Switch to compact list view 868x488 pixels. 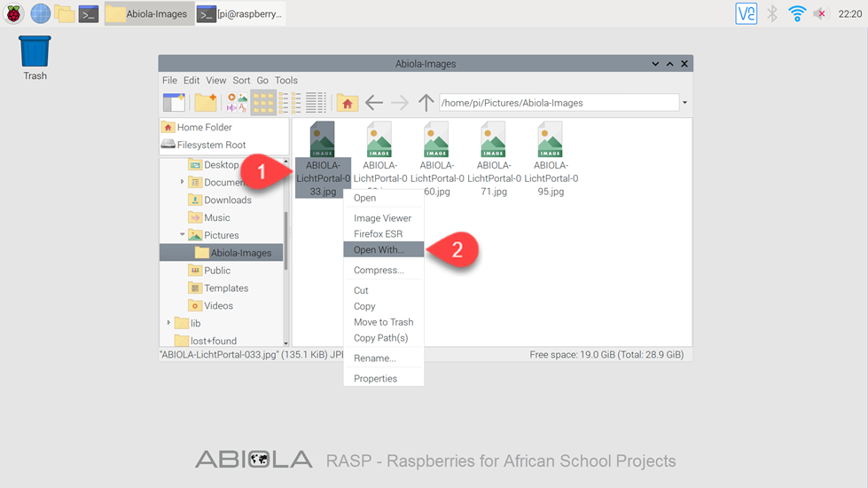pyautogui.click(x=290, y=103)
